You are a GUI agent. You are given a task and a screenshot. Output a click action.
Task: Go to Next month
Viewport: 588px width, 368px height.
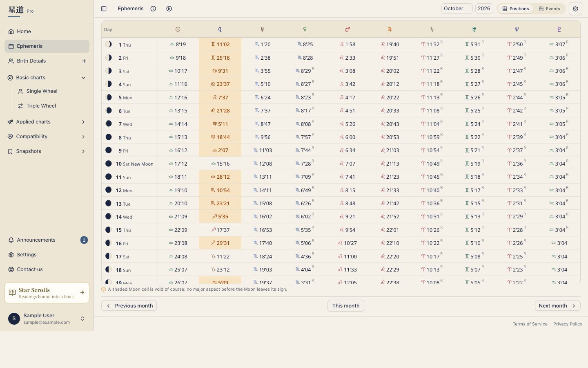point(557,306)
